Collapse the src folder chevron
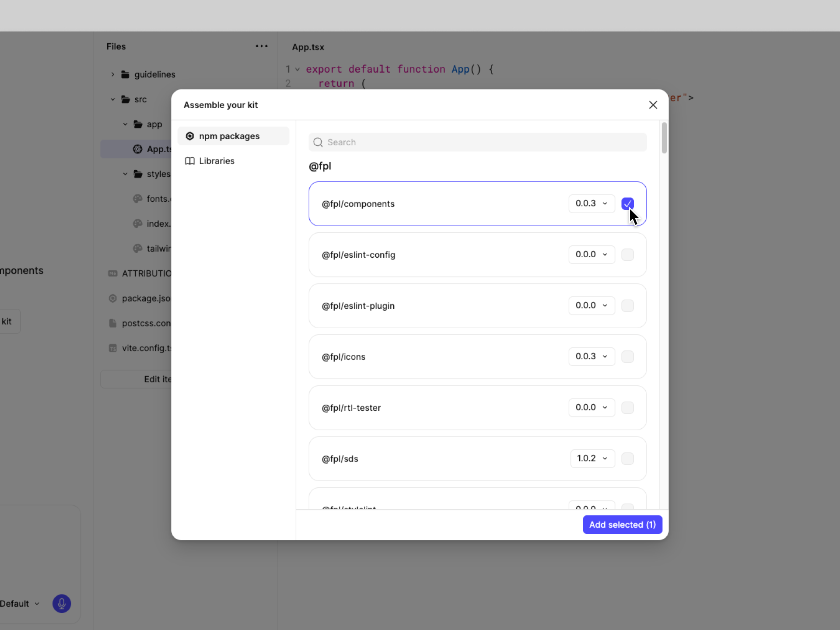Screen dimensions: 840x630 point(113,99)
